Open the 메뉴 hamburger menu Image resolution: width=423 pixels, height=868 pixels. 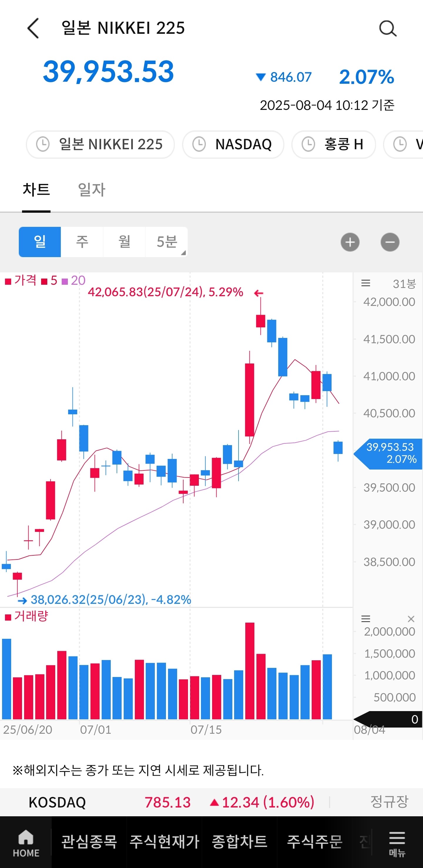click(x=397, y=842)
